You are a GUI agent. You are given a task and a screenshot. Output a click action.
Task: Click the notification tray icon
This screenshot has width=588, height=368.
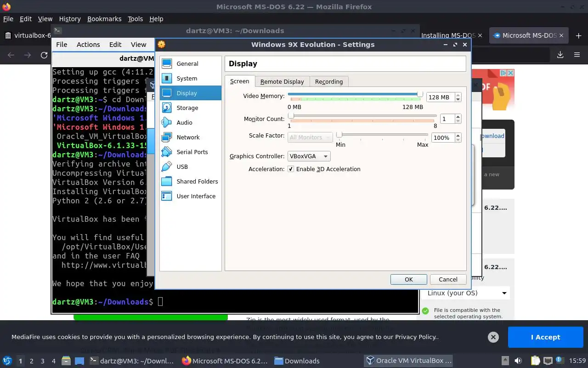(x=560, y=360)
